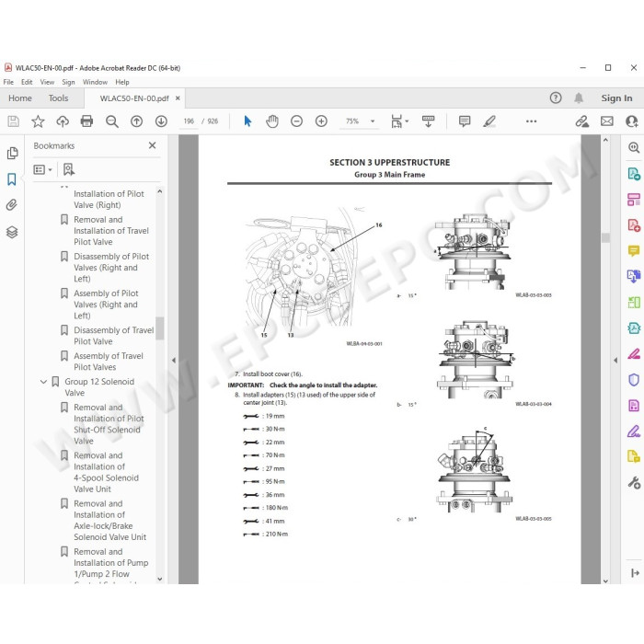Open Protect shield tool
The height and width of the screenshot is (644, 644).
point(634,379)
